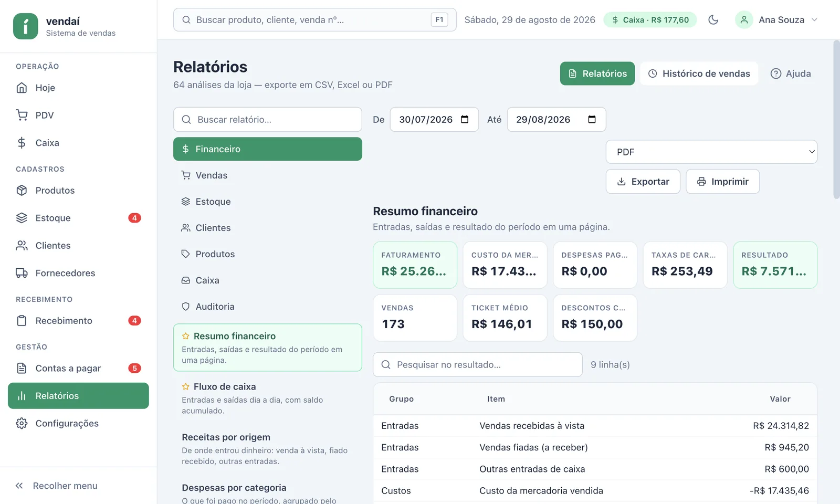The image size is (840, 504).
Task: Open Produtos under Cadastros sidebar
Action: coord(78,191)
